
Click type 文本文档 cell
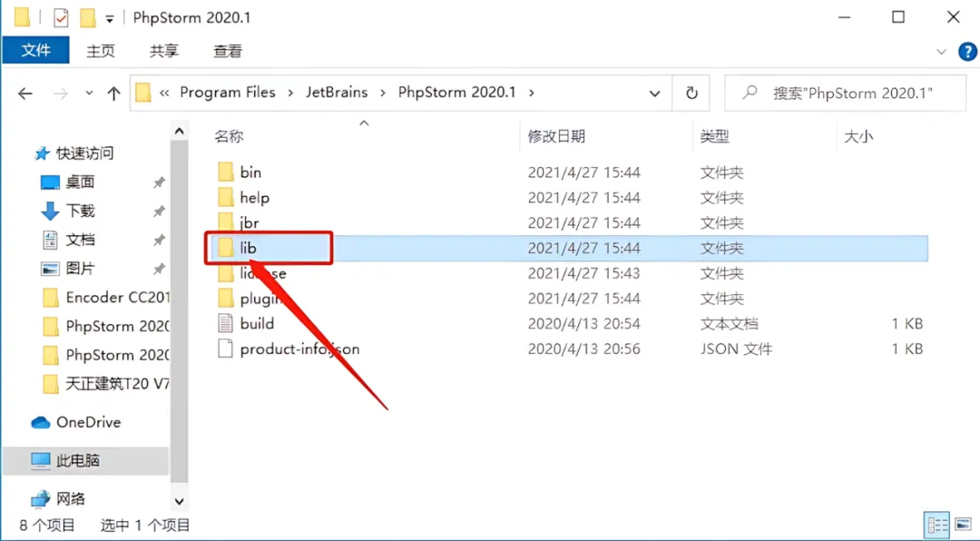[x=729, y=323]
